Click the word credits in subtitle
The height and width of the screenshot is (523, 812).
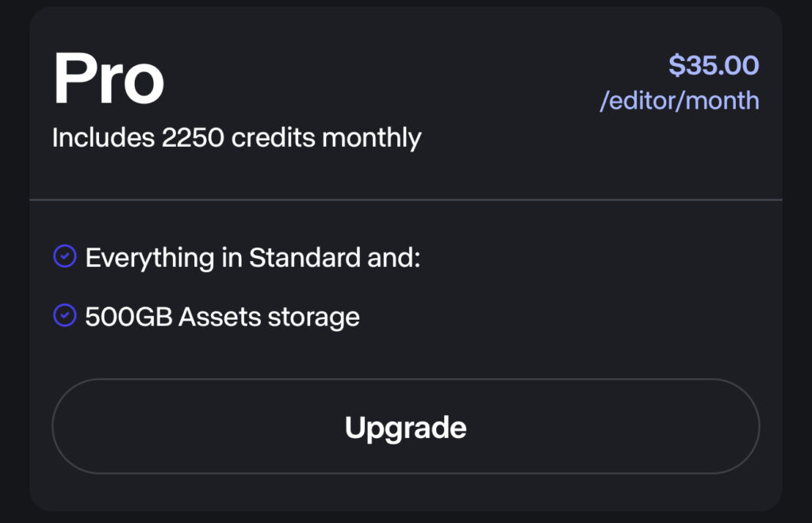point(274,138)
